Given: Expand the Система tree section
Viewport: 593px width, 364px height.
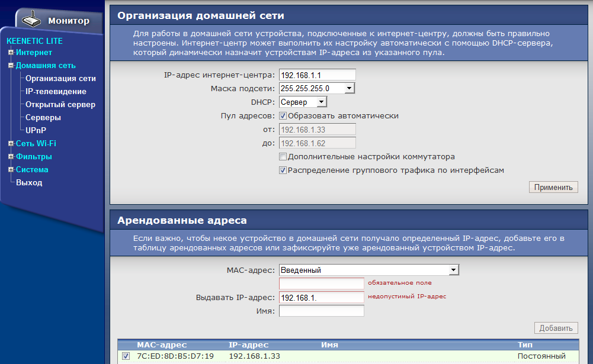Looking at the screenshot, I should [x=11, y=170].
